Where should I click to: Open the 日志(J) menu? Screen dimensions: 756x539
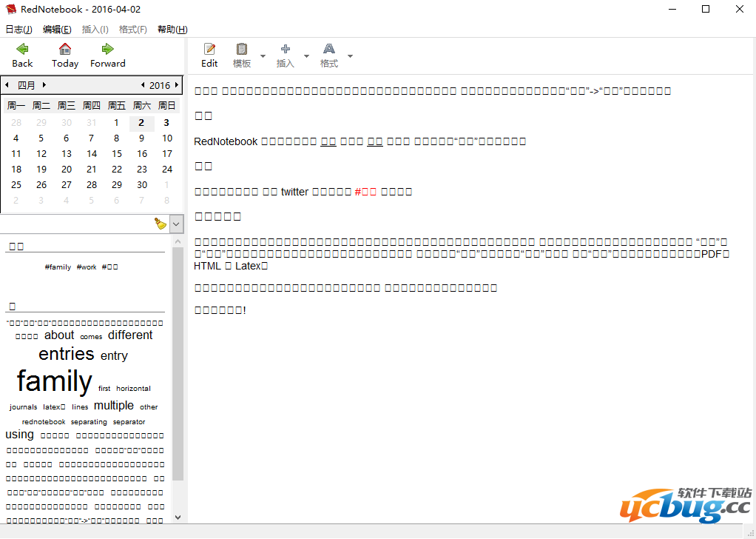18,30
